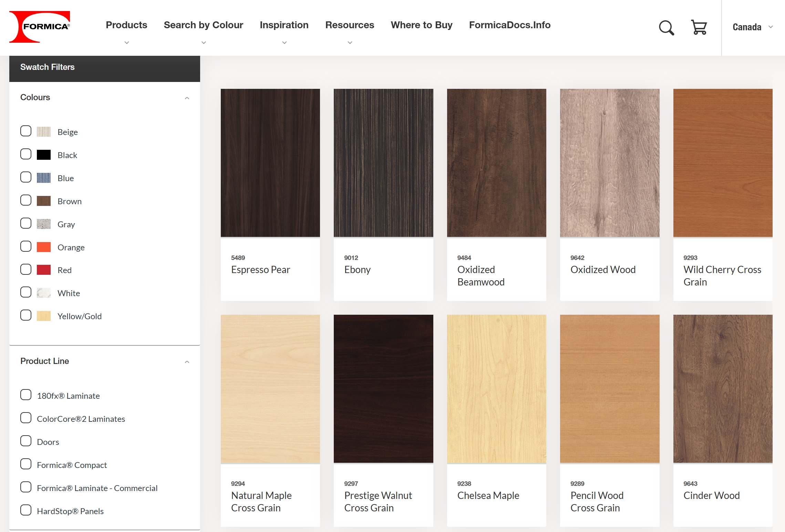Tick the HardStop® Panels checkbox
The height and width of the screenshot is (532, 785).
[x=26, y=510]
